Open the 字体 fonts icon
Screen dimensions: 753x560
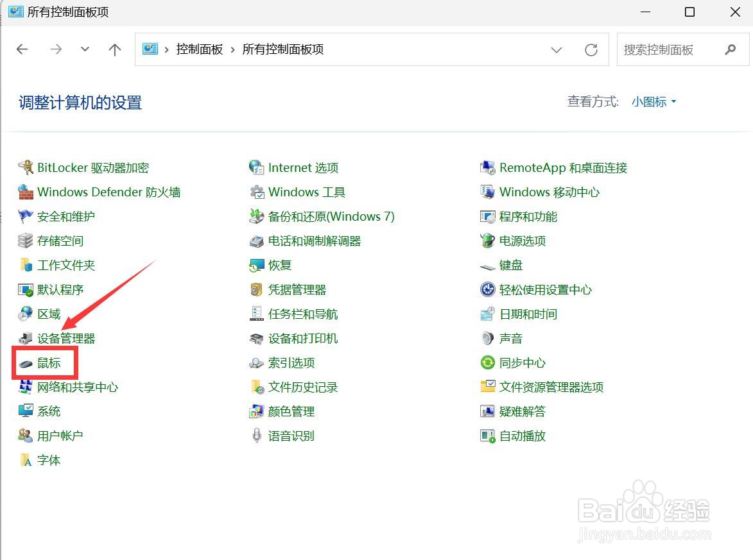pyautogui.click(x=26, y=460)
